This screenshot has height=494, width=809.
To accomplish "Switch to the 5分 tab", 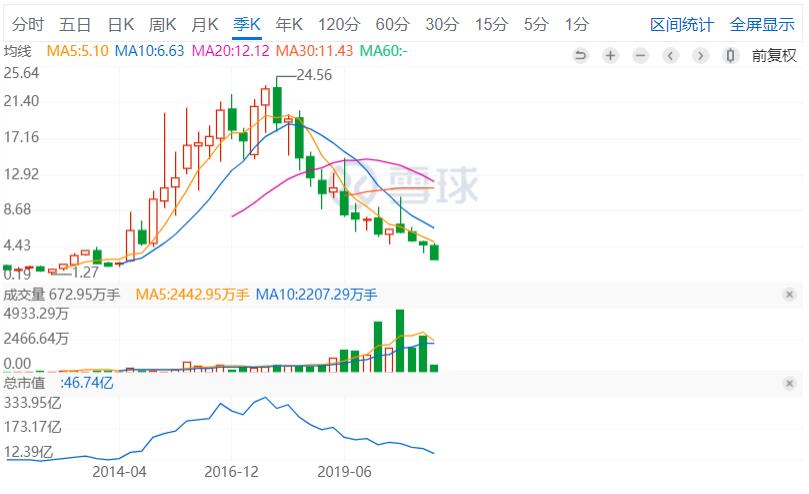I will click(536, 24).
